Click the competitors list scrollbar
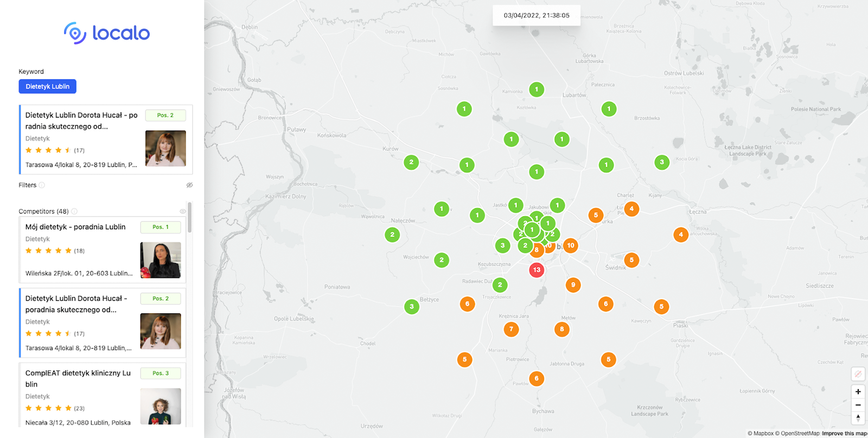This screenshot has height=438, width=868. [189, 218]
